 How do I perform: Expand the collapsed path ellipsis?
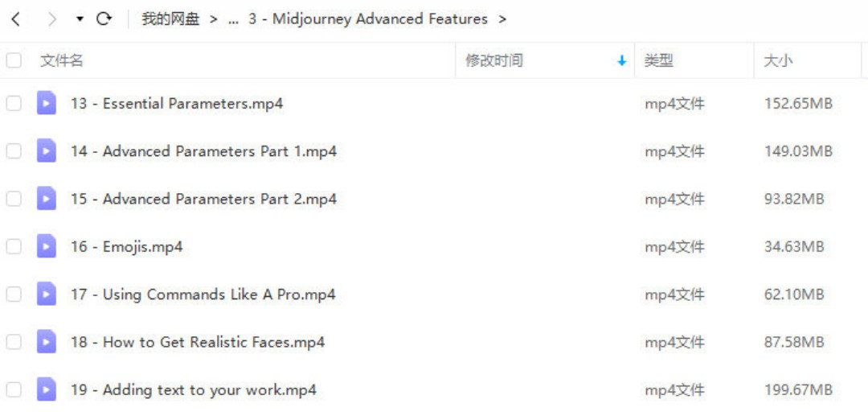233,20
